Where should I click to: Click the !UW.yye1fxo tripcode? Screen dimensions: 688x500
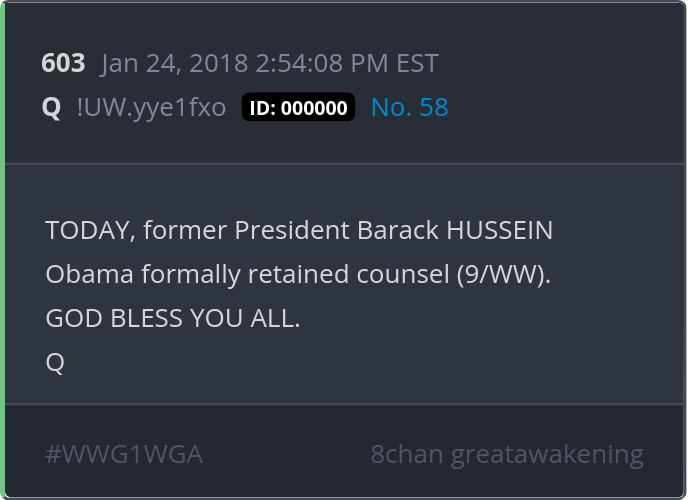pos(151,107)
